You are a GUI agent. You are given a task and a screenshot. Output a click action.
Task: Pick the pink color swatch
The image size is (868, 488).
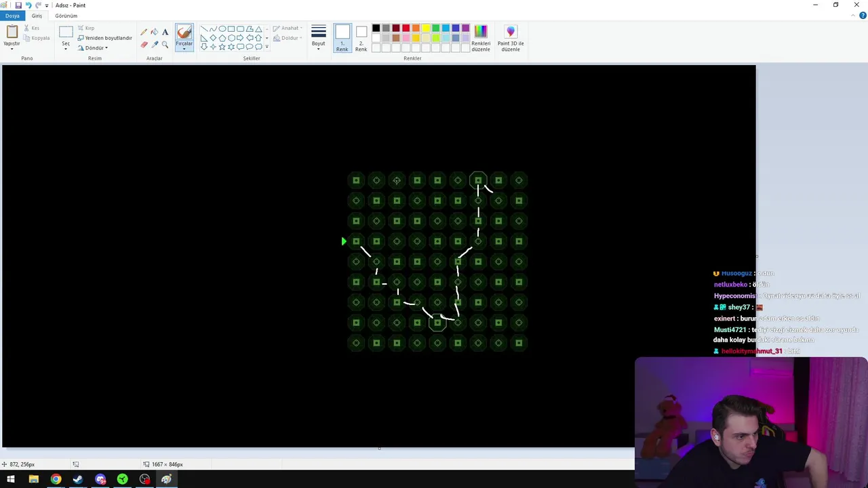tap(406, 38)
